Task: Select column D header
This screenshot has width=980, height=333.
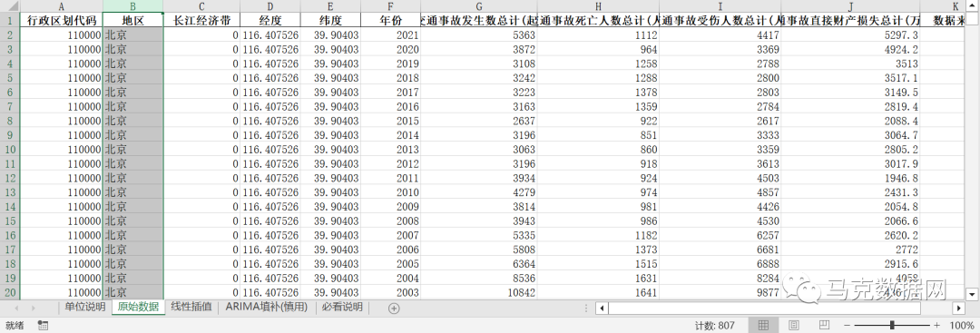Action: (270, 5)
